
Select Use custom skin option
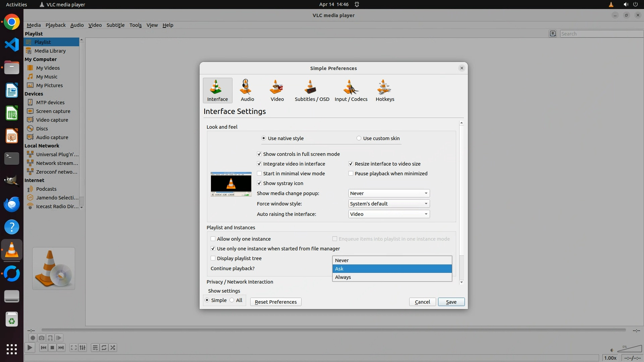tap(359, 138)
